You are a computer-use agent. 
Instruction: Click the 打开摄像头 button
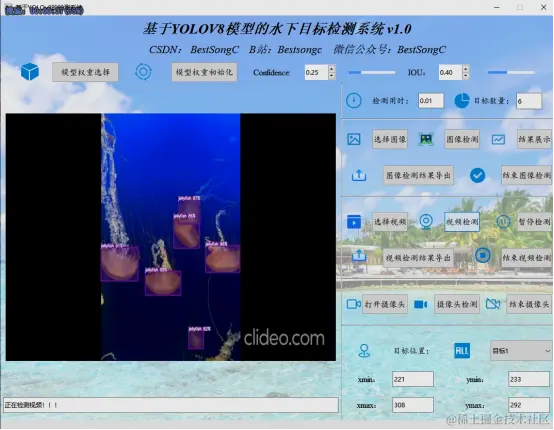click(385, 304)
